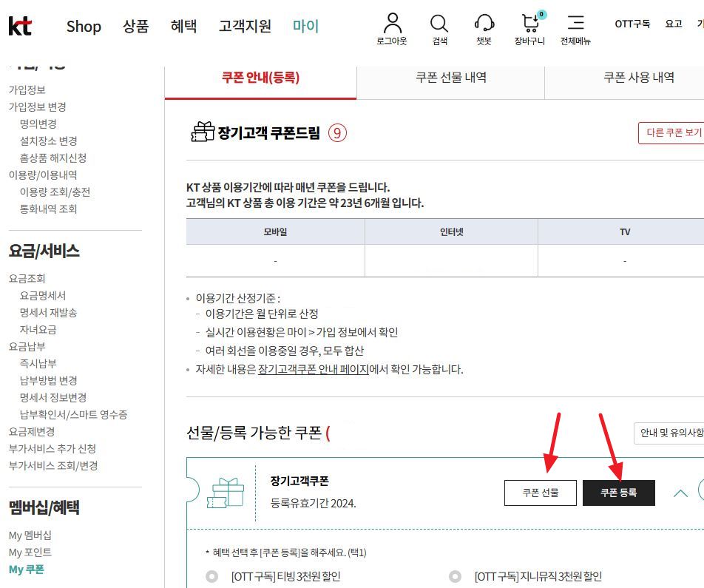Open 요금납부 sidebar link
704x588 pixels.
(x=27, y=347)
